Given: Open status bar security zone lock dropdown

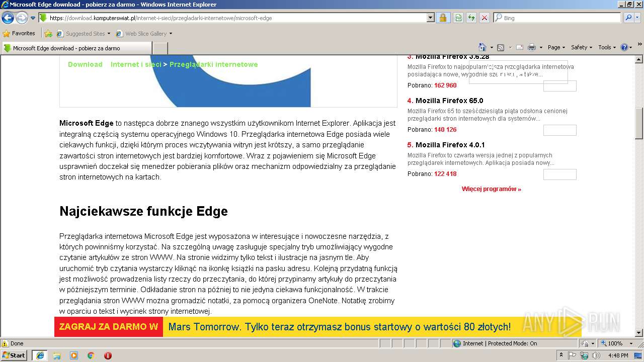Looking at the screenshot, I should click(x=587, y=343).
